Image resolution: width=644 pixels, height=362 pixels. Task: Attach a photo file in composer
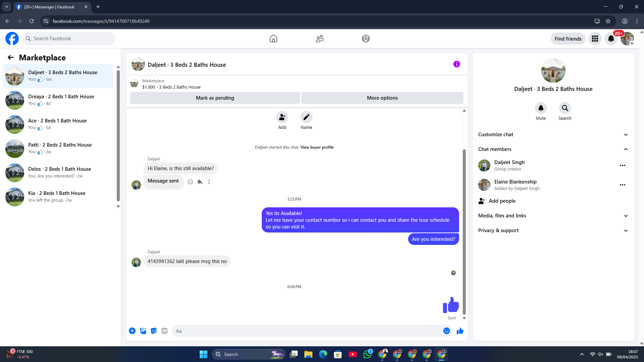pos(143,331)
